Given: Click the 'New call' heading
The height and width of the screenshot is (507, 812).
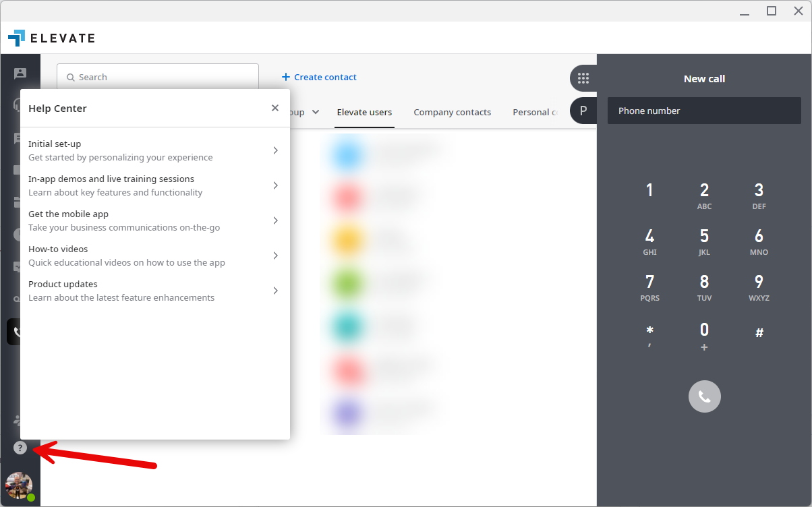Looking at the screenshot, I should (x=704, y=79).
